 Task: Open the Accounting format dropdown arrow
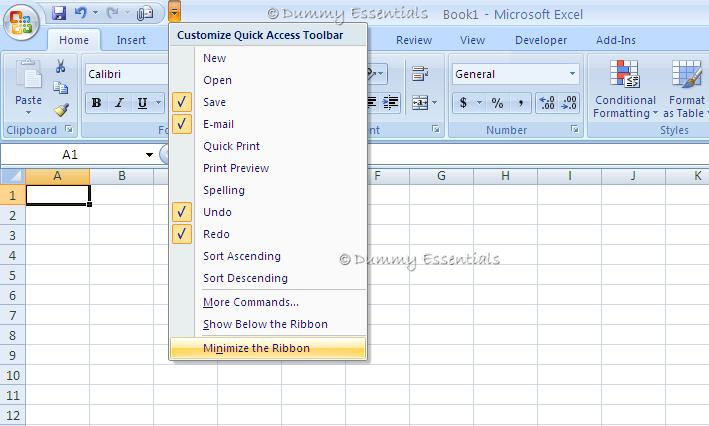[479, 103]
